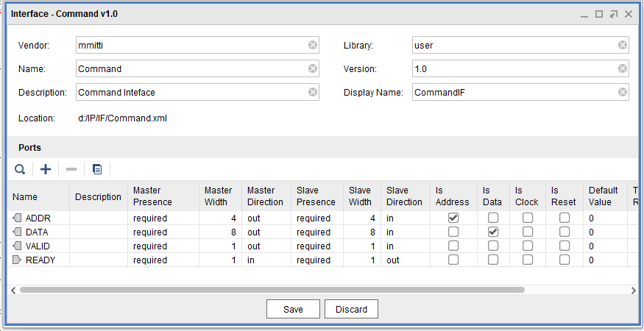Screen dimensions: 644x331
Task: Check Is Address for DATA port
Action: (x=453, y=232)
